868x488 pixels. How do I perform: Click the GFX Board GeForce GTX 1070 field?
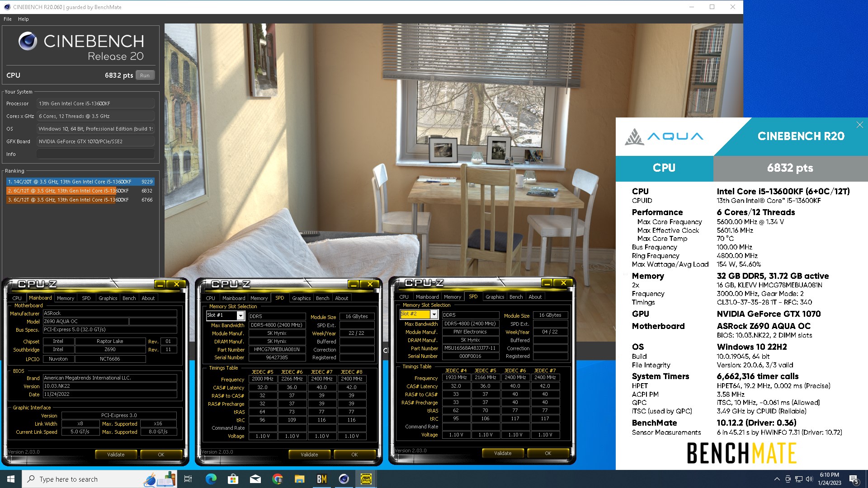pos(95,141)
